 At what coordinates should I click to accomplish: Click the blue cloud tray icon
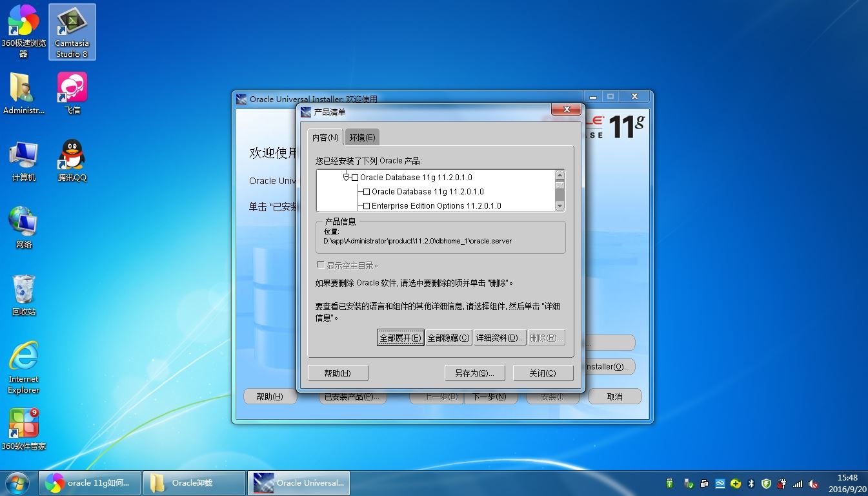pos(720,483)
